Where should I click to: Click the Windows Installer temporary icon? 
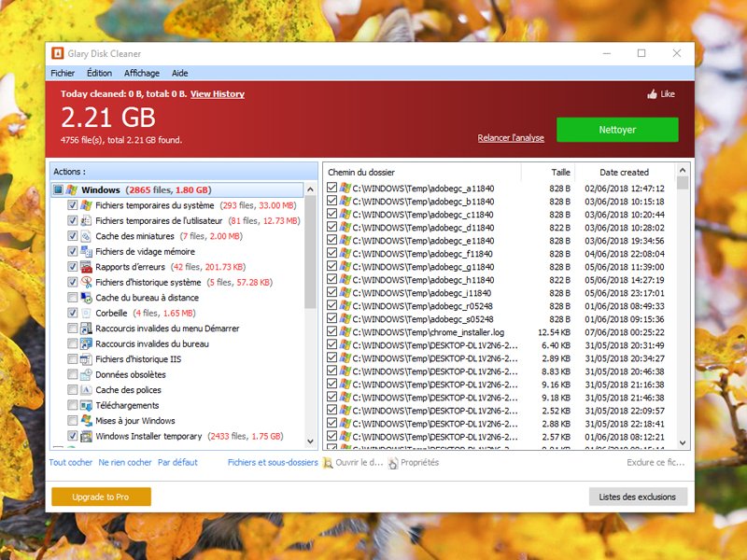point(86,436)
